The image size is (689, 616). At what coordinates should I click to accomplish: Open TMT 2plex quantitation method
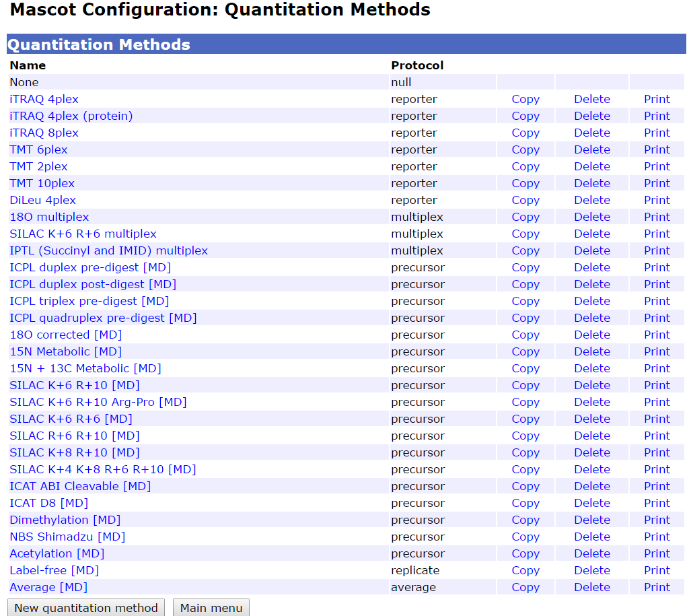pyautogui.click(x=38, y=166)
